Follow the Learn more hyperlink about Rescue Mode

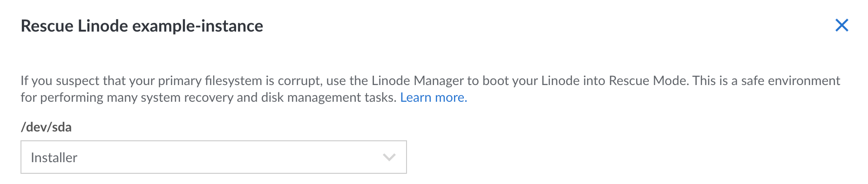(434, 97)
